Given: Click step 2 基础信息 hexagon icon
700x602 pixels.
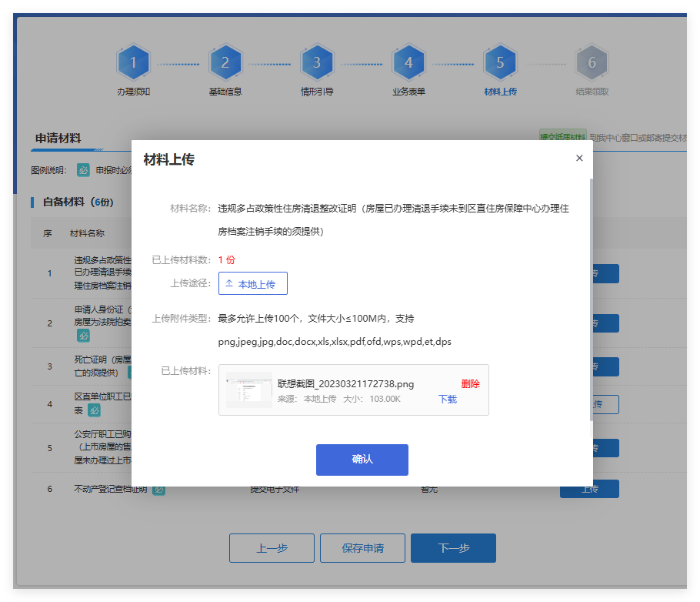Looking at the screenshot, I should click(x=225, y=62).
